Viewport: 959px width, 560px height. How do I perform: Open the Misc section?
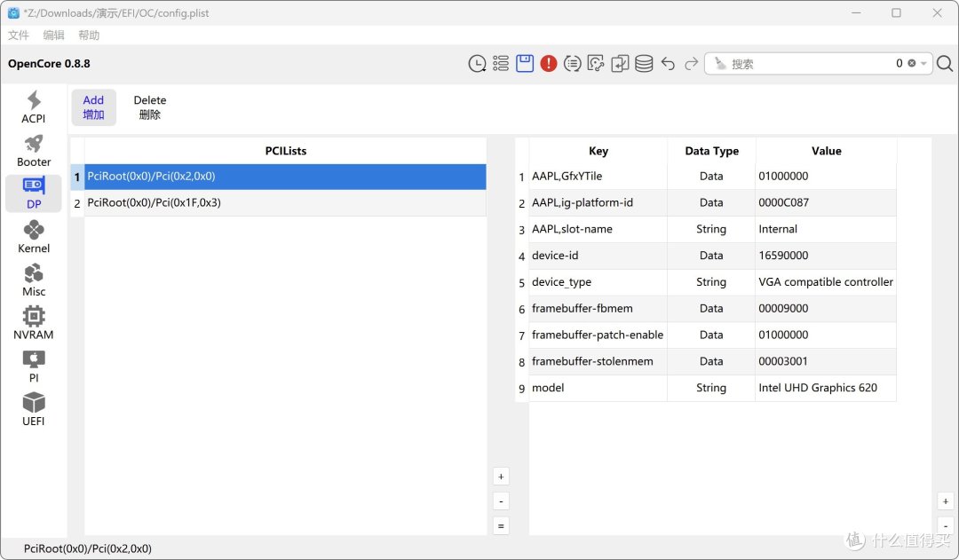(34, 280)
